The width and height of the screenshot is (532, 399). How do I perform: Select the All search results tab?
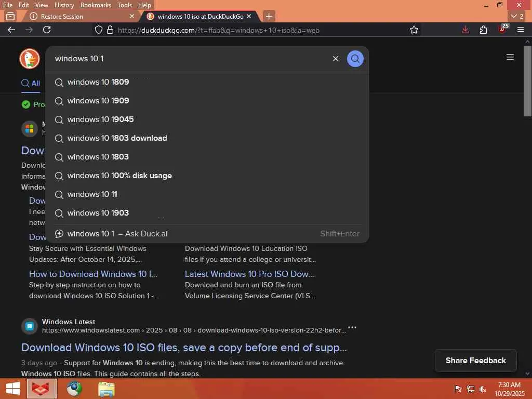(x=31, y=83)
